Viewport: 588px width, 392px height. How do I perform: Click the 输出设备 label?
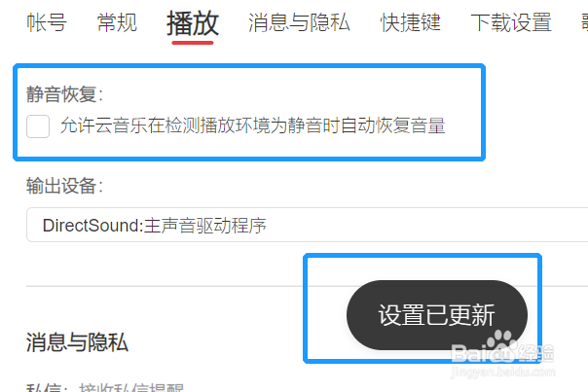(64, 186)
